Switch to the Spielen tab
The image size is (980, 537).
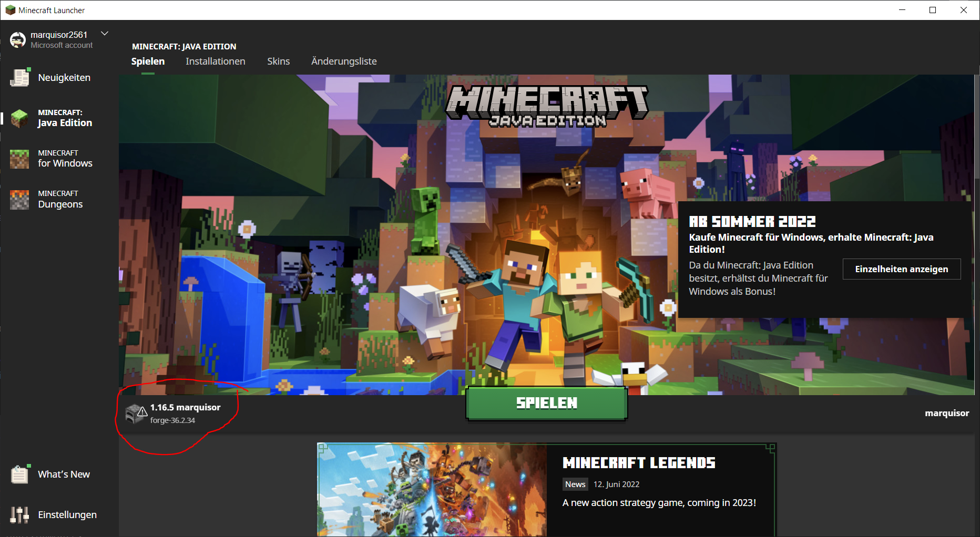(x=148, y=61)
